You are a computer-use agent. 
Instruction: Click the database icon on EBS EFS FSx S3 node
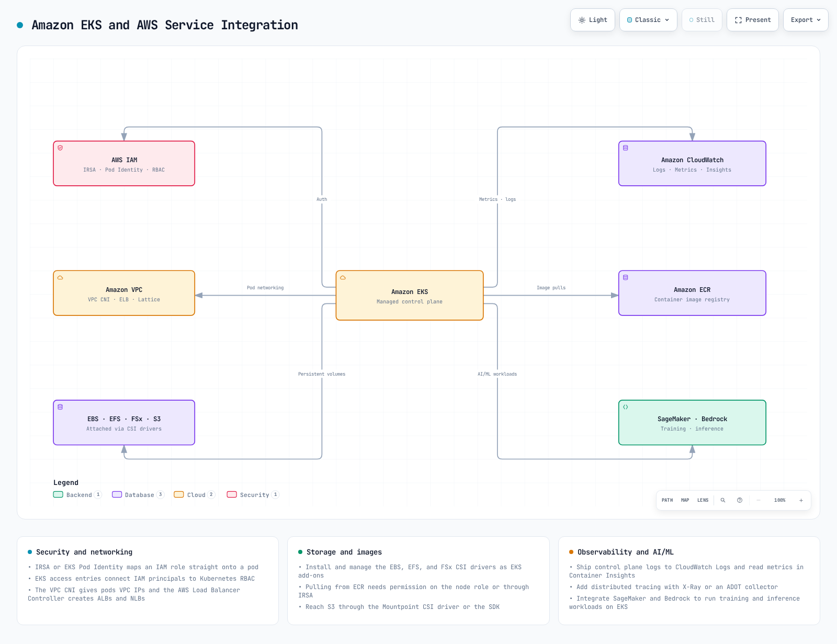coord(60,407)
